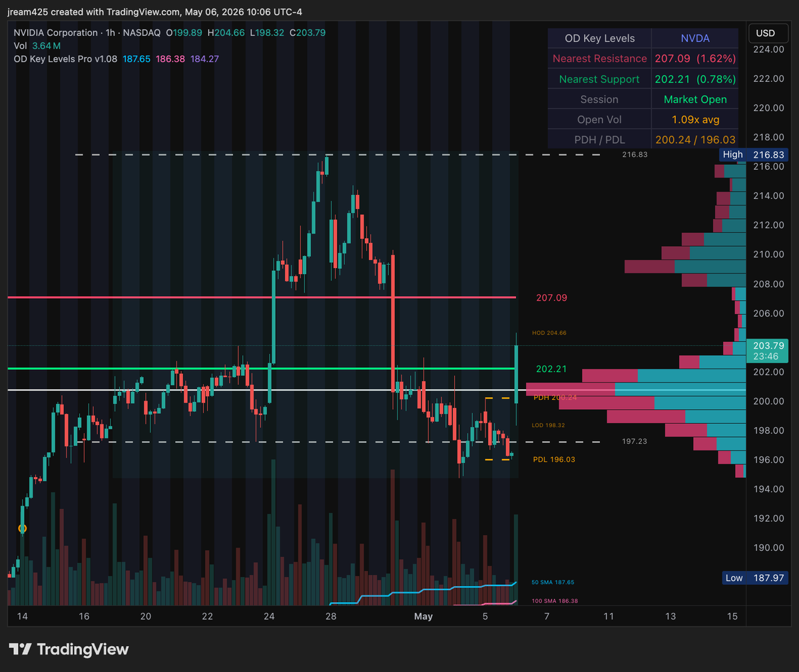Click the orange circle marker near April 14
The width and height of the screenshot is (799, 672).
[x=22, y=529]
